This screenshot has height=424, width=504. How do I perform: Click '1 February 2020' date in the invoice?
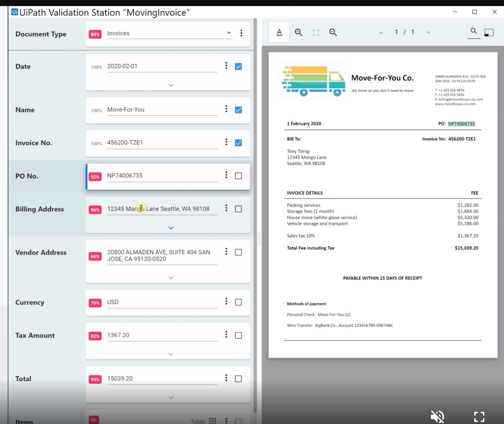304,123
